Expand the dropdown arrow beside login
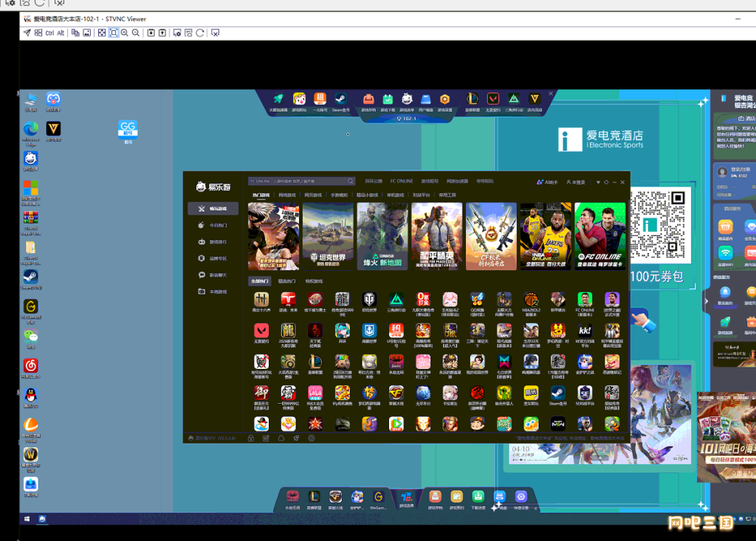The image size is (756, 541). [598, 182]
